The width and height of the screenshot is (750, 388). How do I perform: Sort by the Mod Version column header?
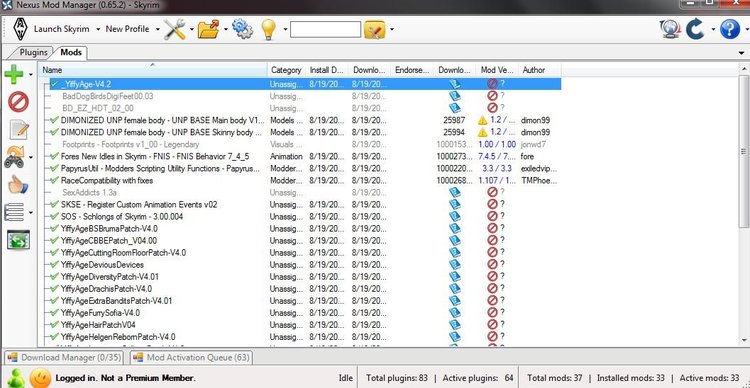click(497, 70)
